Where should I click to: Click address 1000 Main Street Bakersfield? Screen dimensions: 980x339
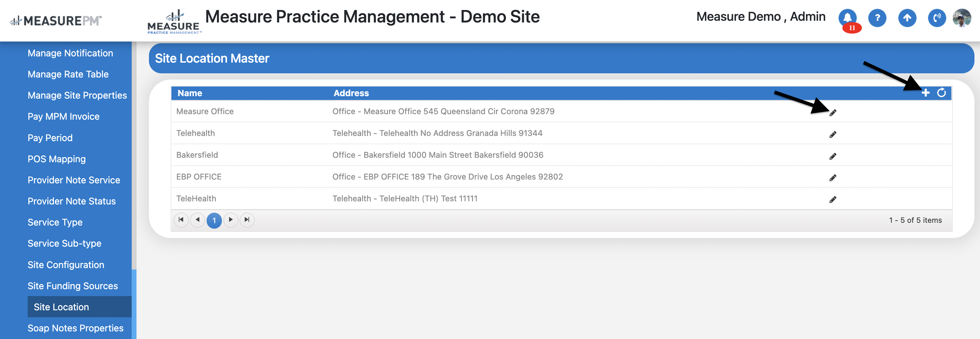(437, 155)
